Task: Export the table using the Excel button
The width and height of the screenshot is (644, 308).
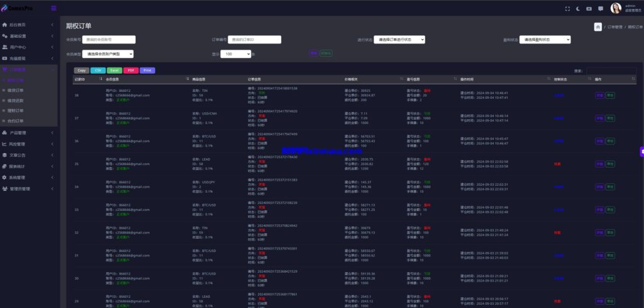Action: coord(114,71)
